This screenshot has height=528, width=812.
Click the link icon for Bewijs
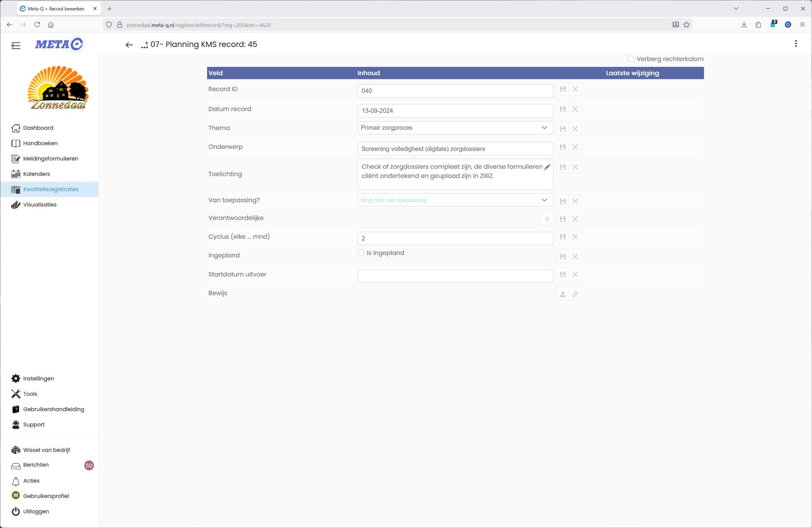(575, 294)
